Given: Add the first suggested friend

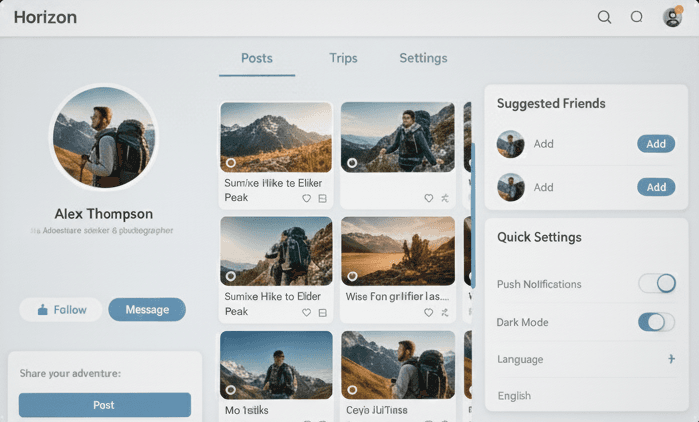Looking at the screenshot, I should [x=656, y=144].
